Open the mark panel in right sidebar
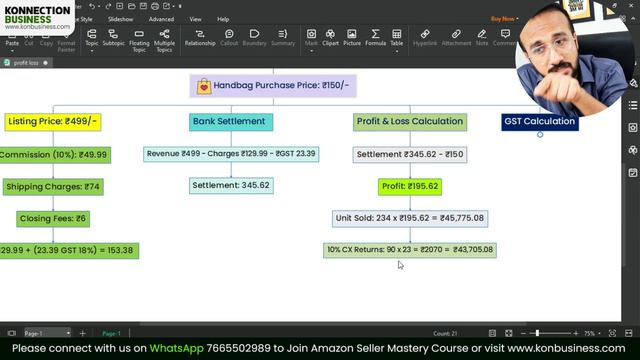This screenshot has height=360, width=640. click(633, 128)
